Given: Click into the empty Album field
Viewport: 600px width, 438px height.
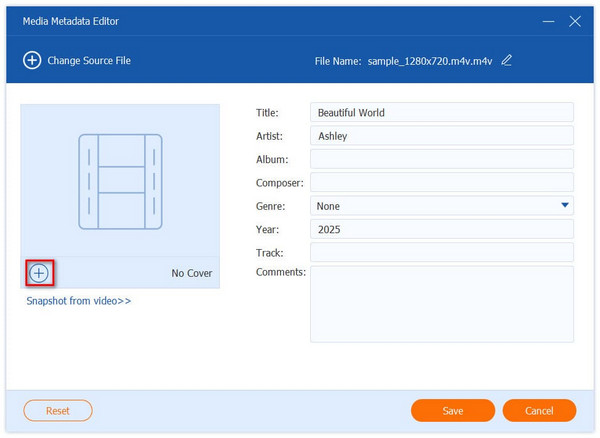Looking at the screenshot, I should (441, 159).
